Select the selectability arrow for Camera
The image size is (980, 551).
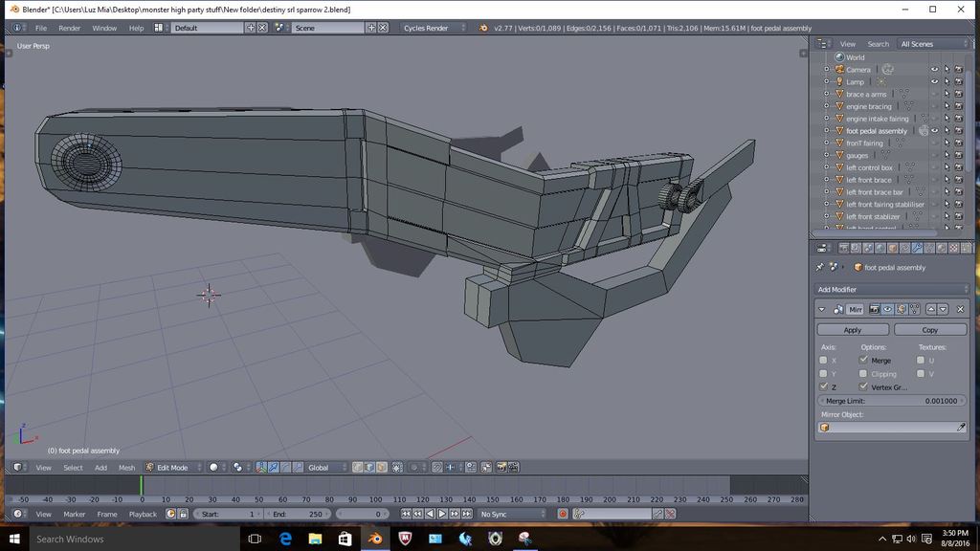point(947,70)
